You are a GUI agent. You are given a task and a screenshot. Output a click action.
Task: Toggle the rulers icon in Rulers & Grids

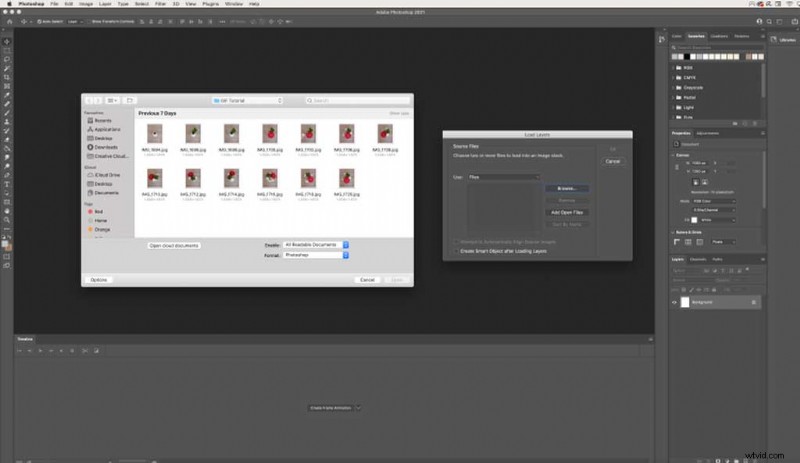click(677, 242)
